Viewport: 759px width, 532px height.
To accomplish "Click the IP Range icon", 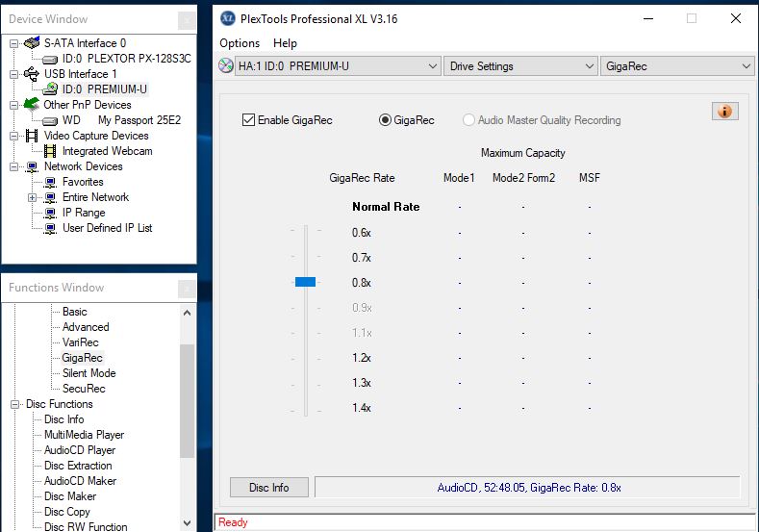I will (50, 213).
